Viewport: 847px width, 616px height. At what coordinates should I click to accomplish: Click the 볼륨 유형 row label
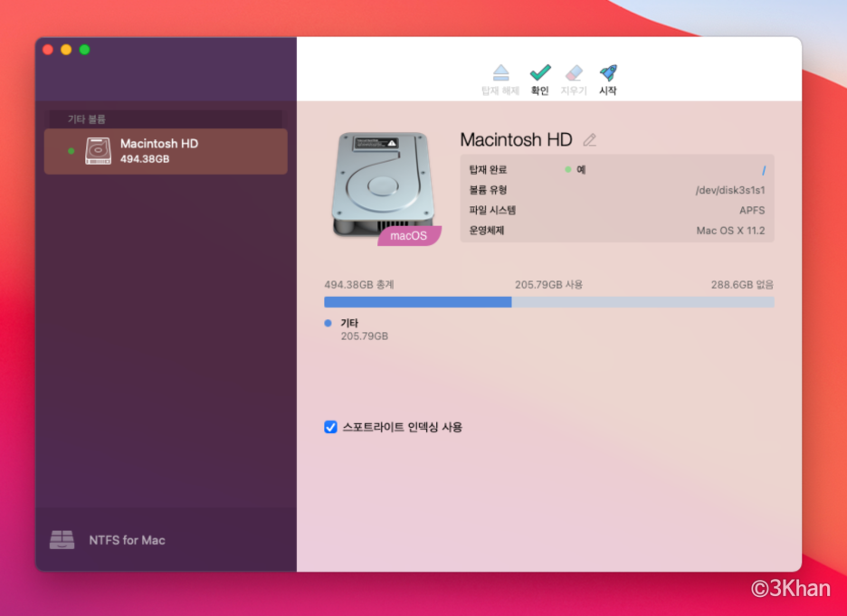(x=488, y=190)
